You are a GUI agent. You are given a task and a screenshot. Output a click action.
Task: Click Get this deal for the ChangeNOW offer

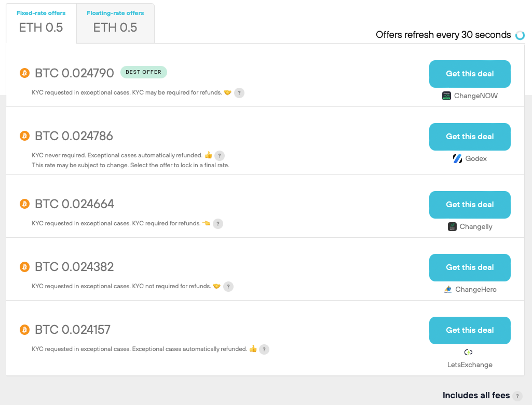[x=469, y=74]
